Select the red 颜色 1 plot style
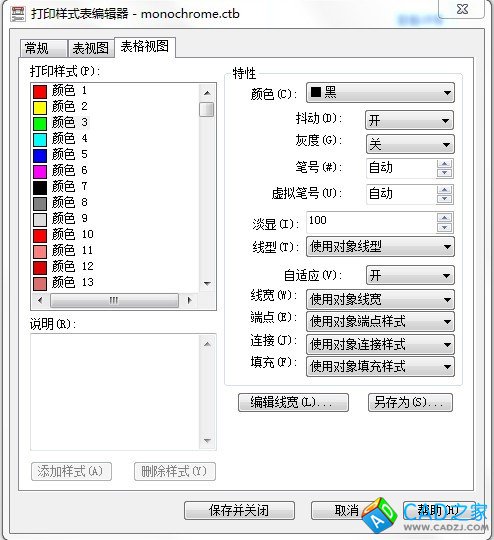The height and width of the screenshot is (540, 494). 60,91
